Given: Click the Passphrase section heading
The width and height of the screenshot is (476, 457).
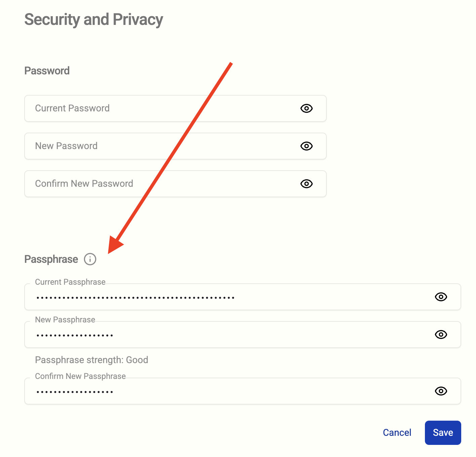Looking at the screenshot, I should click(x=51, y=259).
